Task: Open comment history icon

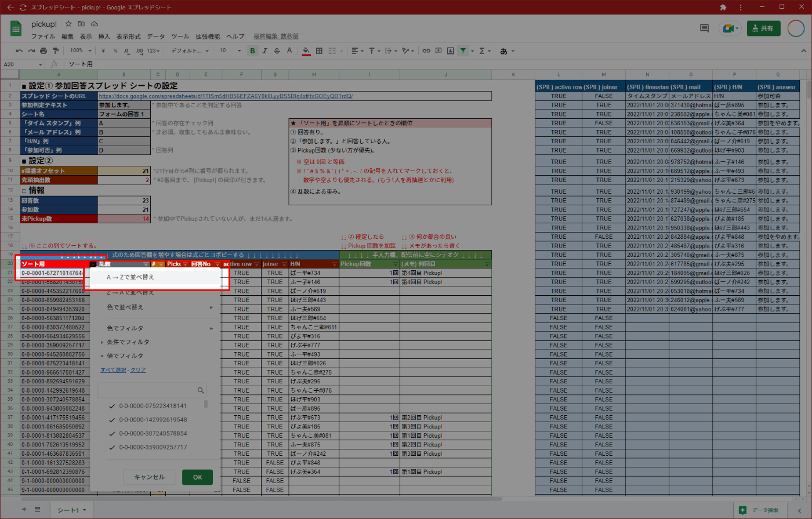Action: click(x=704, y=28)
